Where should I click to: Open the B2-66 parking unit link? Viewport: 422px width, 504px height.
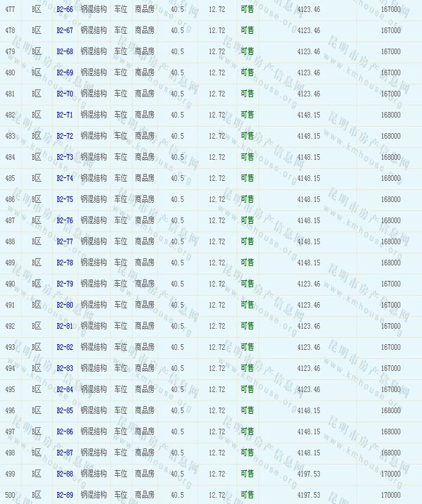click(65, 10)
